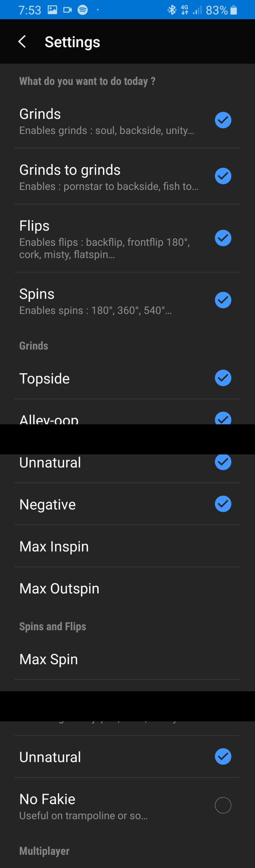The image size is (255, 868).
Task: Tap the 4G data indicator icon
Action: (184, 10)
